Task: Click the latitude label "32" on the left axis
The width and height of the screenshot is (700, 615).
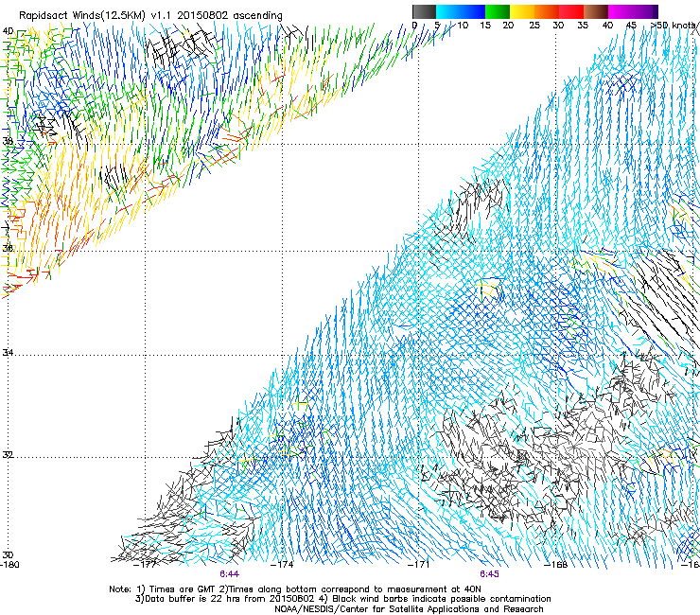Action: [x=8, y=455]
